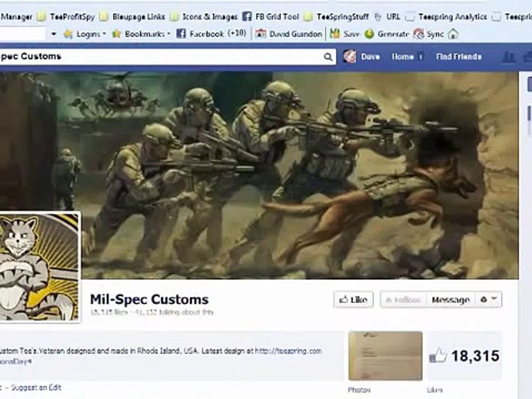Open the teespring.com link in description
This screenshot has height=399, width=532.
pyautogui.click(x=288, y=351)
